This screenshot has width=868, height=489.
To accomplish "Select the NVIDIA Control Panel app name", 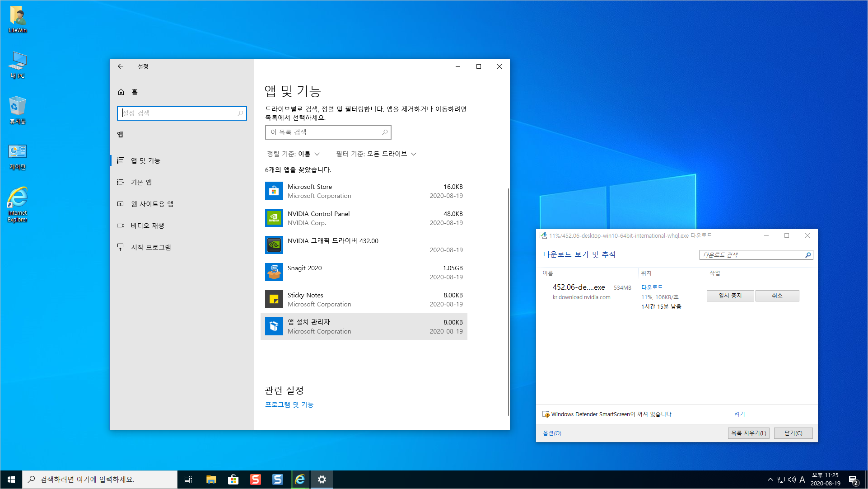I will click(319, 214).
